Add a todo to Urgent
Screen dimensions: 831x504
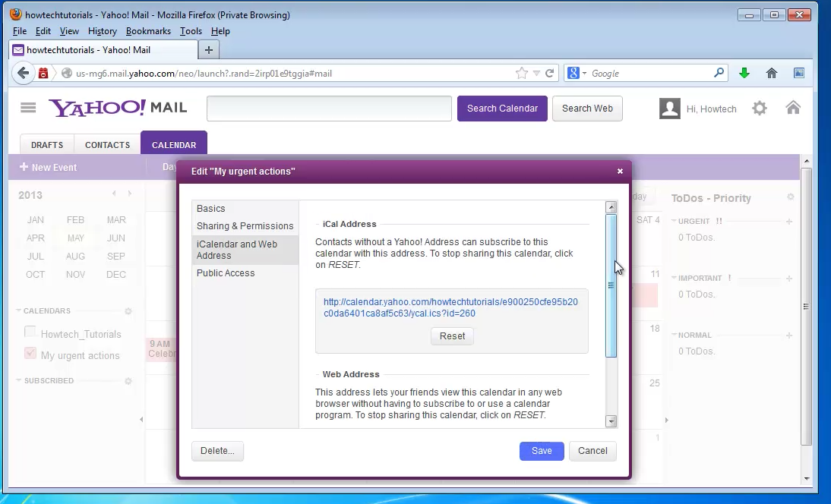(x=789, y=222)
